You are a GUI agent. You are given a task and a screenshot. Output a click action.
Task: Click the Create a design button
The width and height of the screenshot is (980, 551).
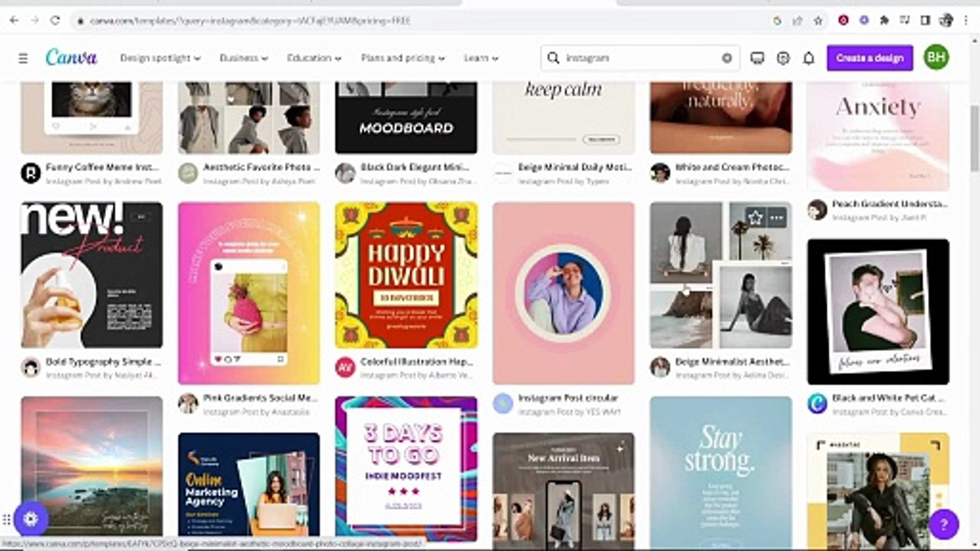[870, 58]
